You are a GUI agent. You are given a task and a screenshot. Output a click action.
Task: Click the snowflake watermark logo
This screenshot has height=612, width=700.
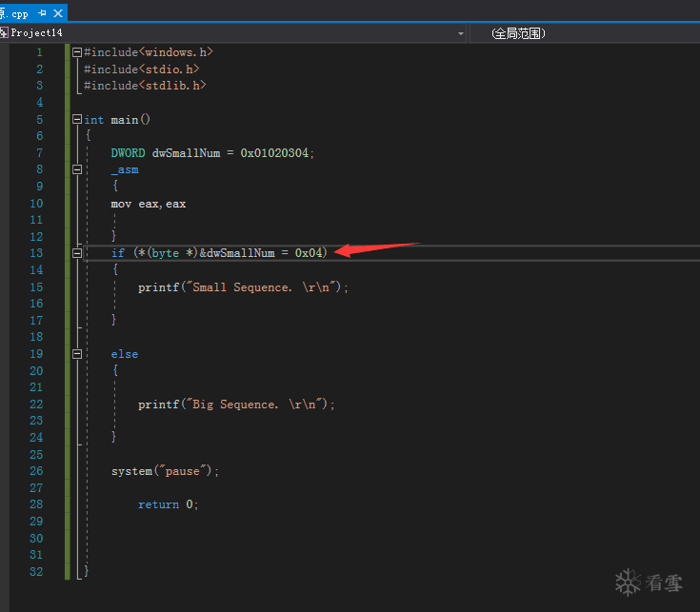[628, 582]
